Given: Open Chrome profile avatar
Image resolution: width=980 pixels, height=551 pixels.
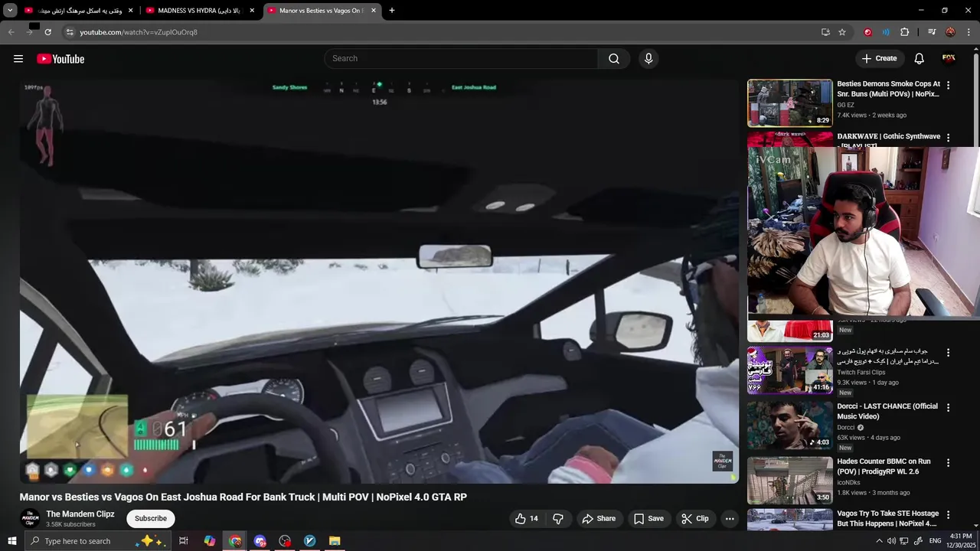Looking at the screenshot, I should click(x=950, y=32).
